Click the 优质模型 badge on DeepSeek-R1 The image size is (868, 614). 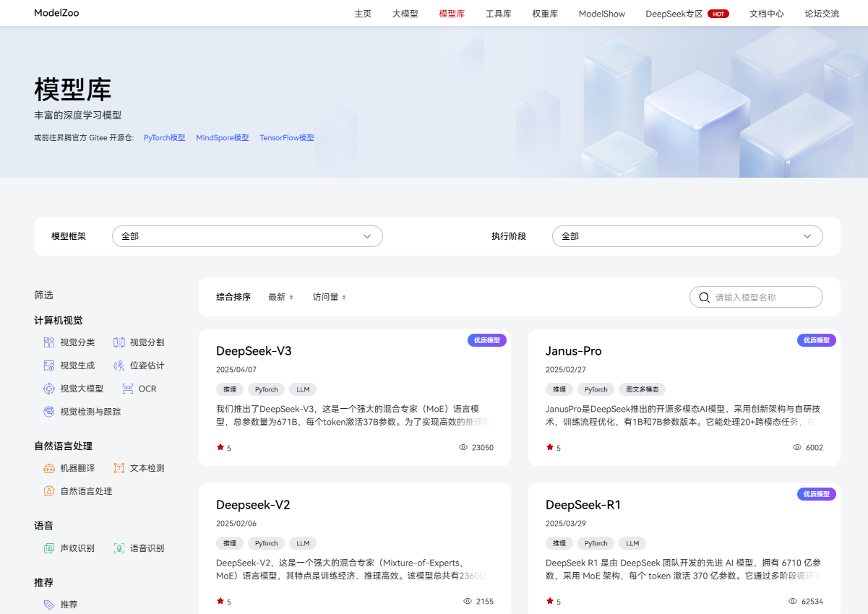tap(817, 494)
